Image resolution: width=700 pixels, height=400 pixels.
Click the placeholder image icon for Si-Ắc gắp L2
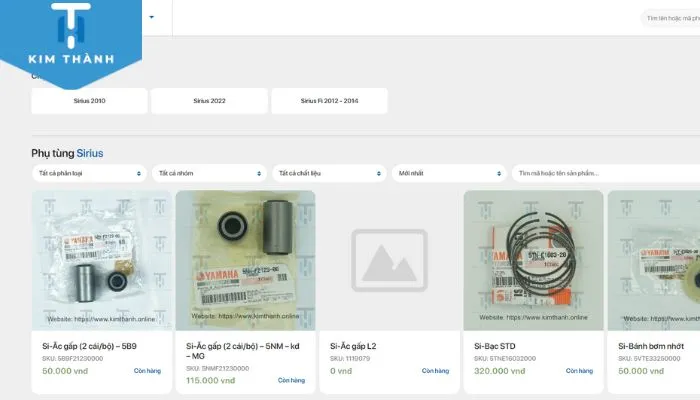click(389, 260)
